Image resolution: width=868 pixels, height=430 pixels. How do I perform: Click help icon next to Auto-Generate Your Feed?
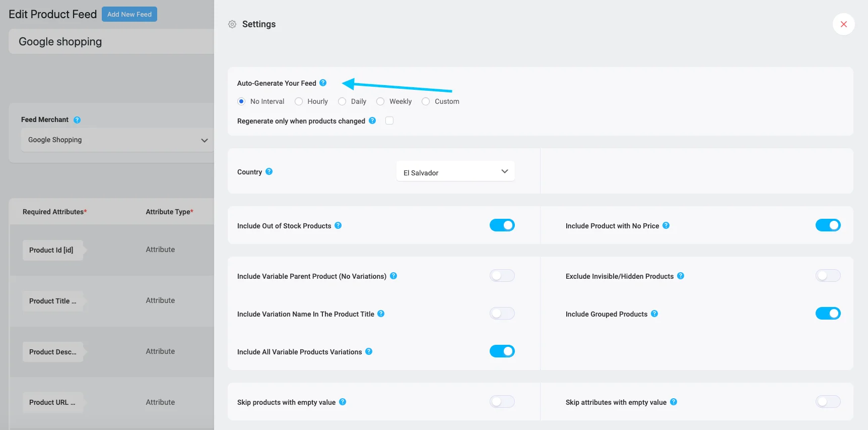coord(323,83)
